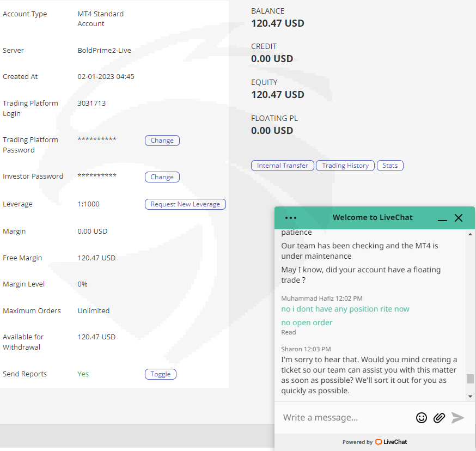
Task: Click the trading login number 3031713
Action: (x=91, y=103)
